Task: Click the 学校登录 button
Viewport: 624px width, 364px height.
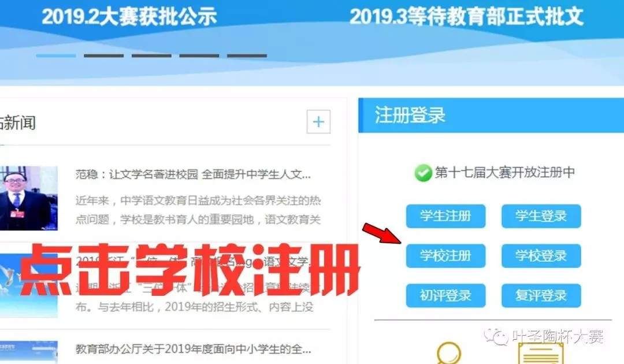Action: tap(541, 256)
